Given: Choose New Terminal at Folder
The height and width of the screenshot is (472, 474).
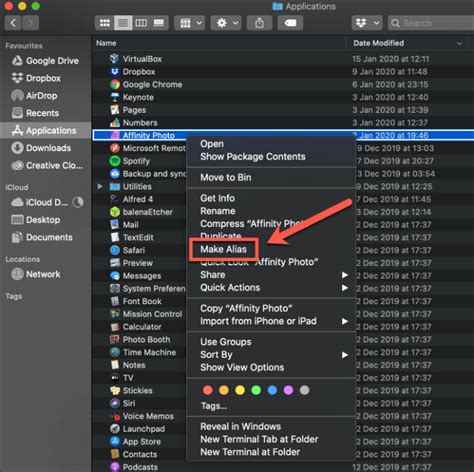Looking at the screenshot, I should pyautogui.click(x=271, y=452).
